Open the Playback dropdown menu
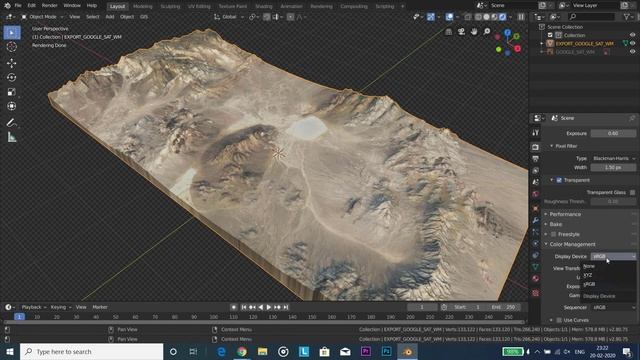Image resolution: width=640 pixels, height=360 pixels. point(34,307)
